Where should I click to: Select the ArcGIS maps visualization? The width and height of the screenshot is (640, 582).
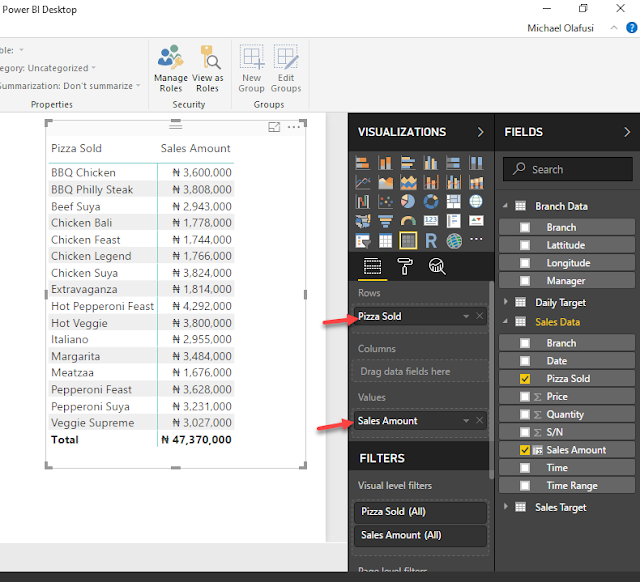tap(453, 240)
